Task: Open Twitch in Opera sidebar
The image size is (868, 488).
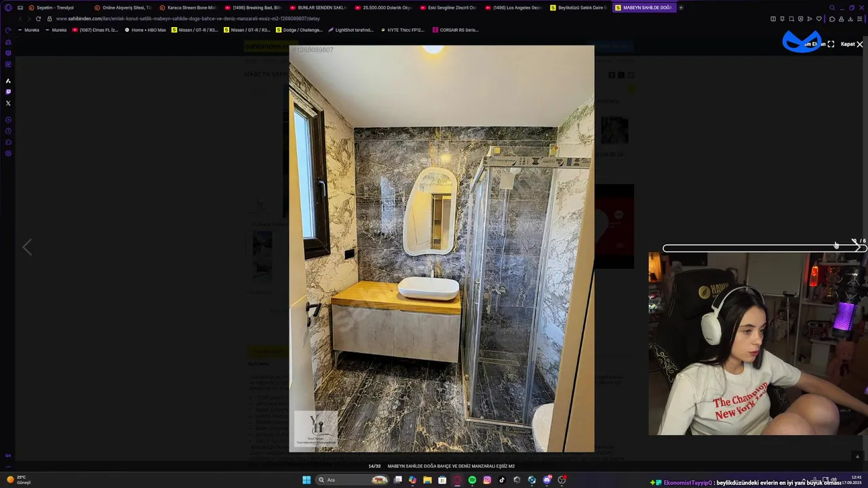Action: coord(8,91)
